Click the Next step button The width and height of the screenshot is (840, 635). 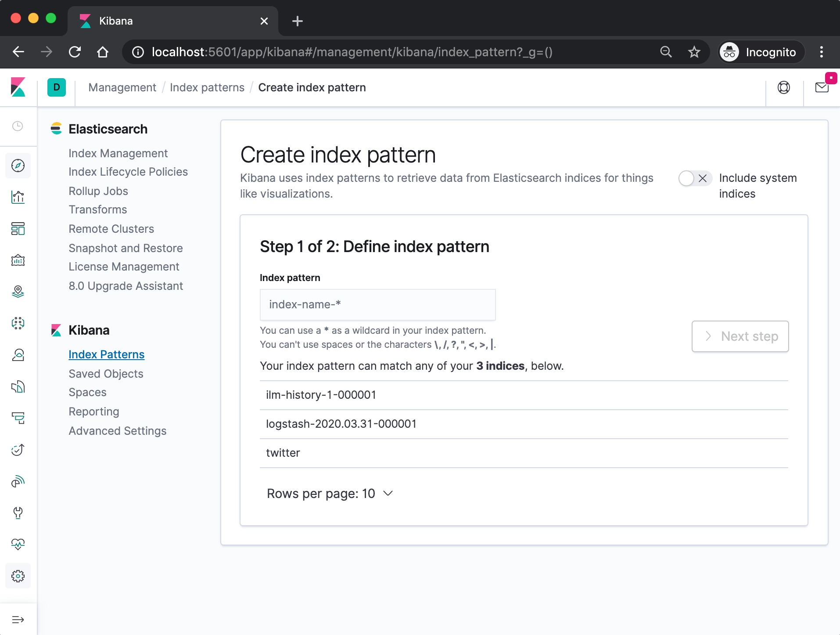[x=740, y=336]
